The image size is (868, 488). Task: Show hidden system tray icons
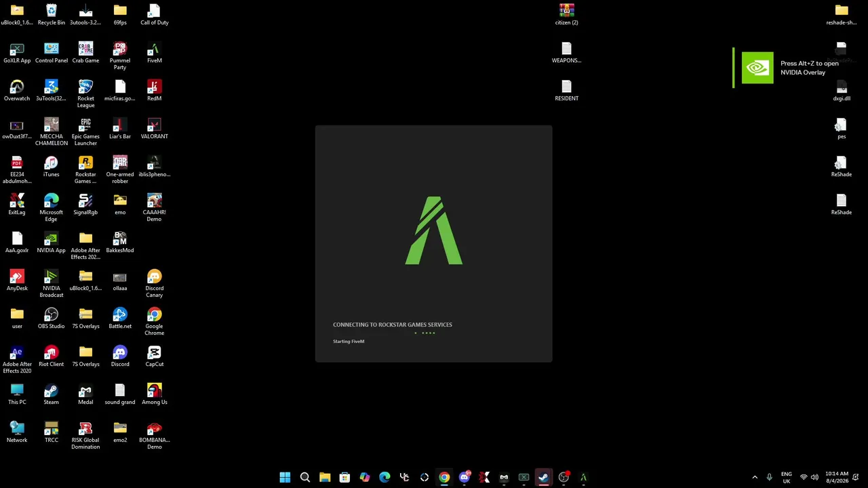(755, 477)
